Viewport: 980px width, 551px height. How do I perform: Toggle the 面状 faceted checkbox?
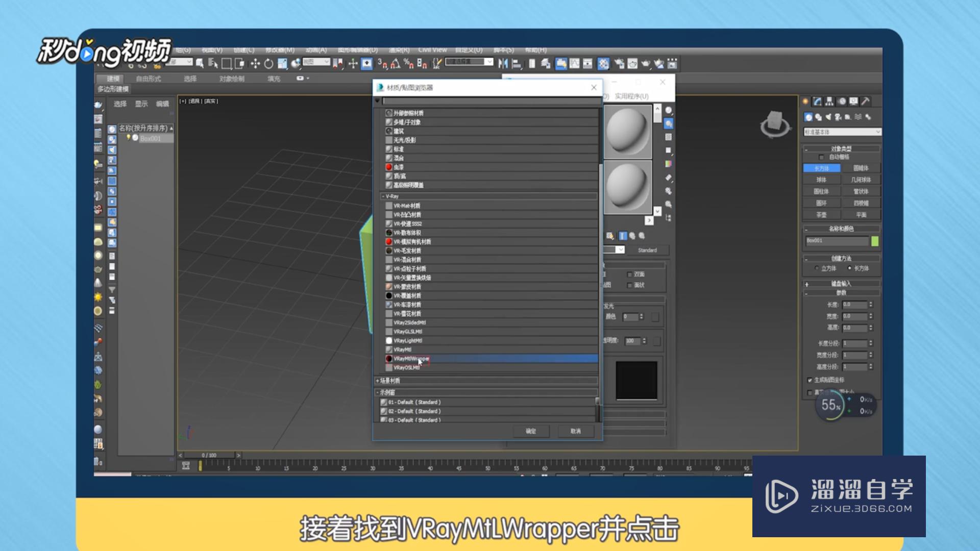pos(630,285)
